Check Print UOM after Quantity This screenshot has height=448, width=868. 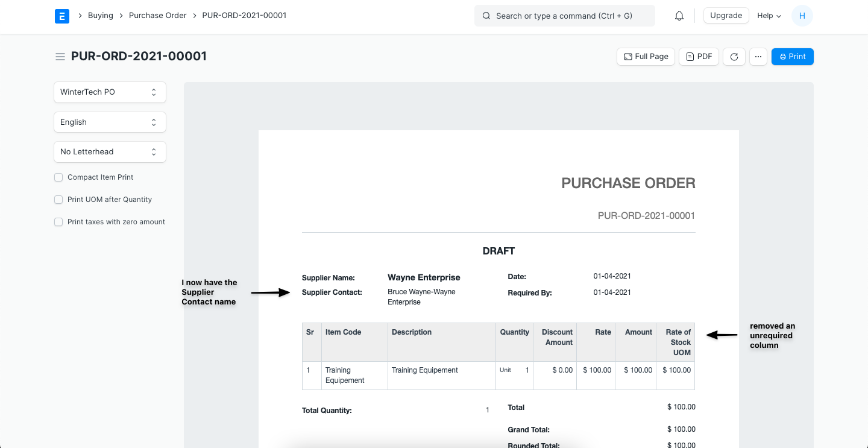click(58, 200)
